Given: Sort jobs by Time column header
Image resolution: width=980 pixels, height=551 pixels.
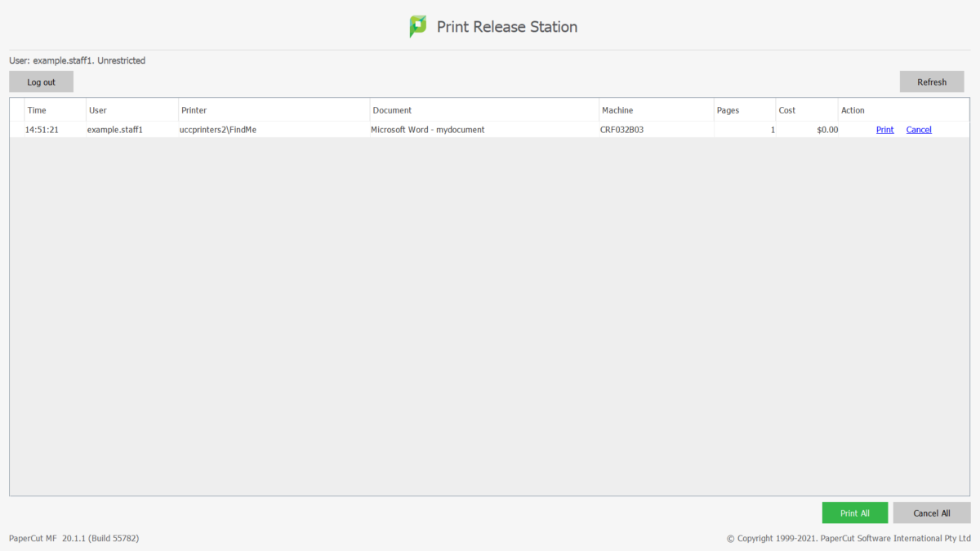Looking at the screenshot, I should 37,110.
